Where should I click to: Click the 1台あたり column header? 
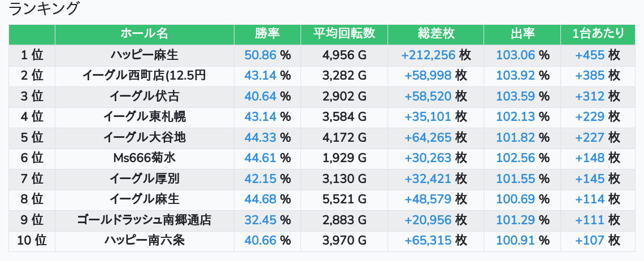598,34
